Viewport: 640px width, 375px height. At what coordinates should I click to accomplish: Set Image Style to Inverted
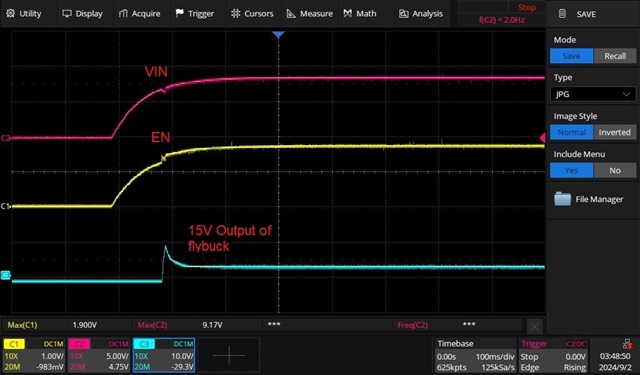click(x=615, y=132)
